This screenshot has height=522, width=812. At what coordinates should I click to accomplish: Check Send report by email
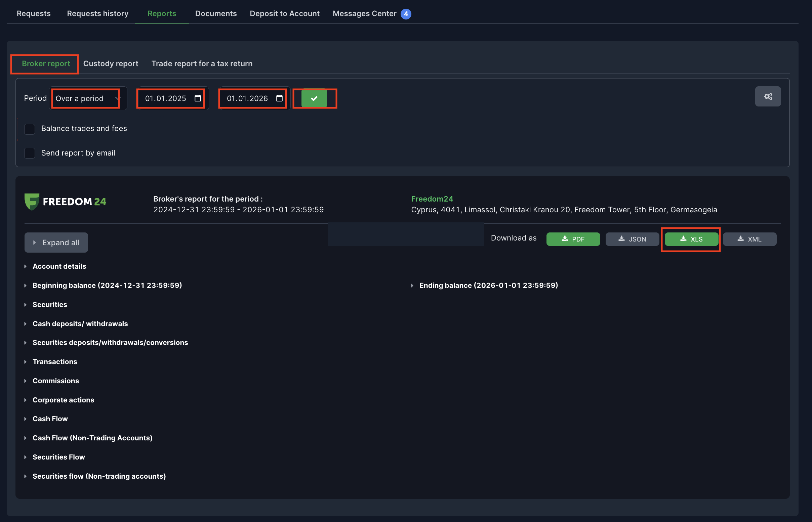pyautogui.click(x=30, y=153)
